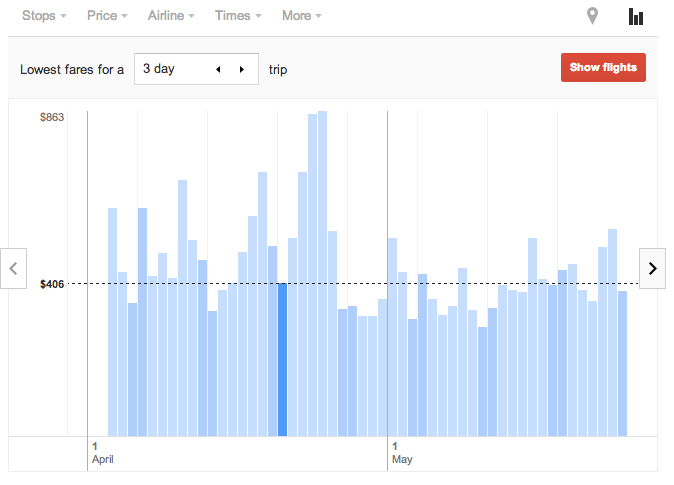Expand the More filter options
The image size is (674, 485).
coord(301,16)
